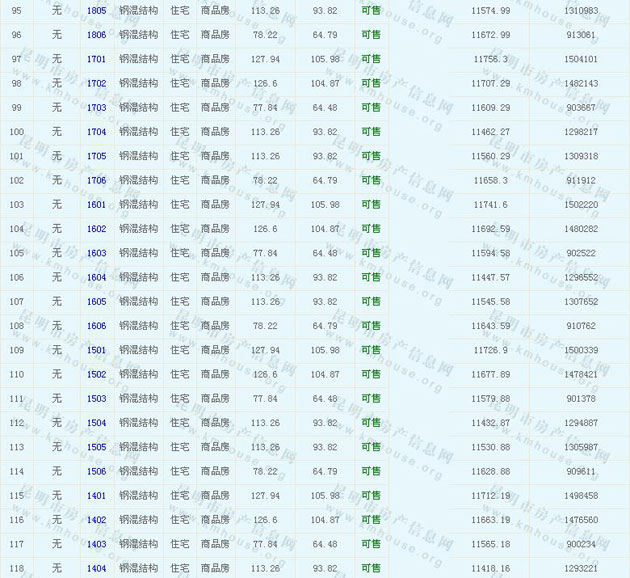Open room 1805 link
Screen dimensions: 630x578
click(96, 10)
